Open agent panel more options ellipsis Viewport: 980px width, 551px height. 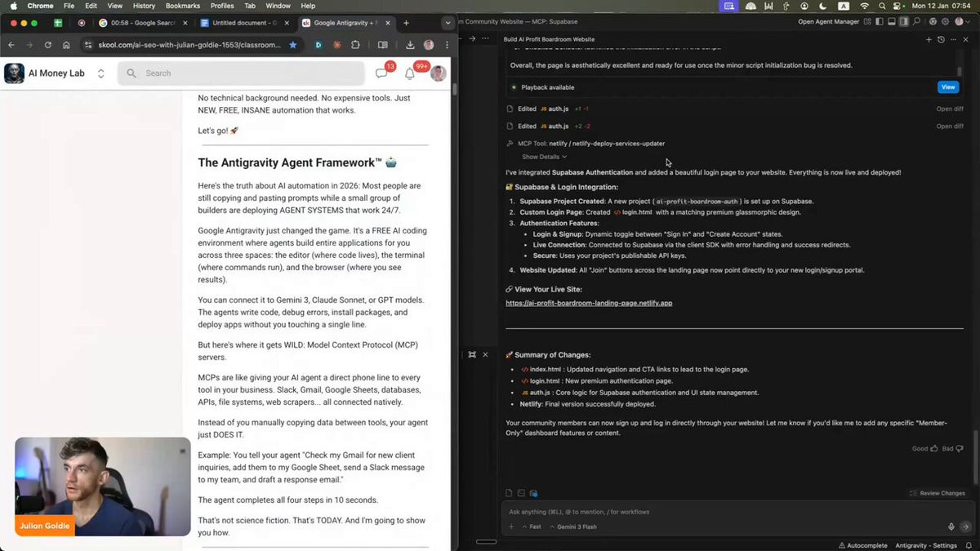[x=953, y=39]
